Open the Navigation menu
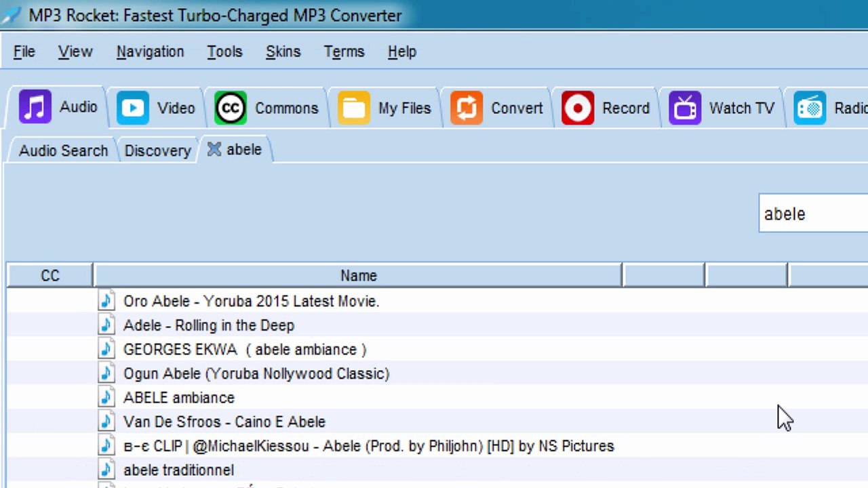The image size is (868, 488). point(150,52)
